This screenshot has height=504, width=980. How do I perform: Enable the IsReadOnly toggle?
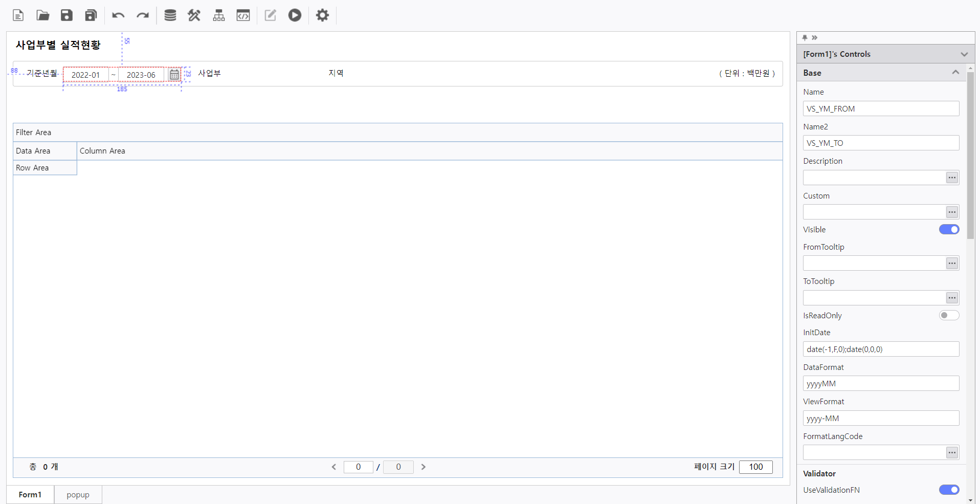tap(949, 315)
